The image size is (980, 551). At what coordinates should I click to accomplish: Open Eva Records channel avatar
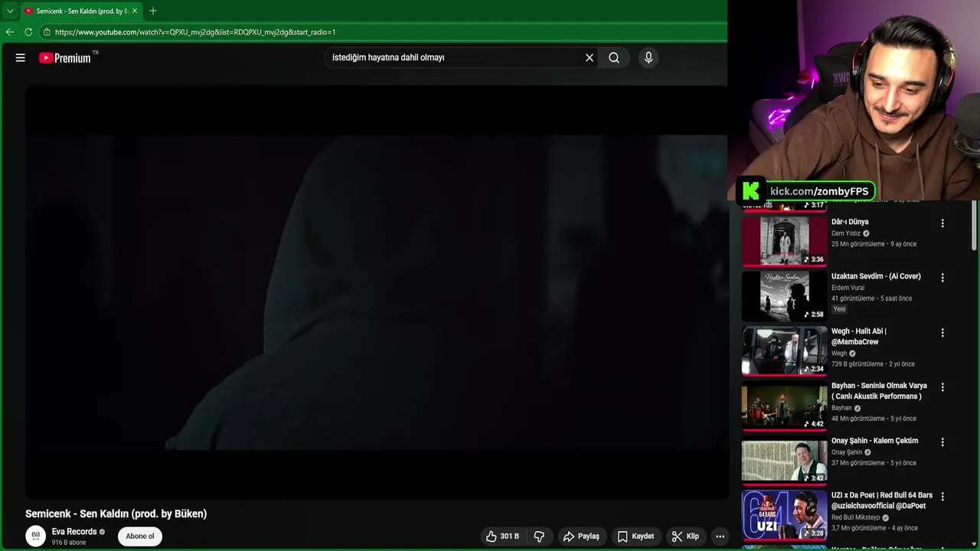click(x=35, y=536)
